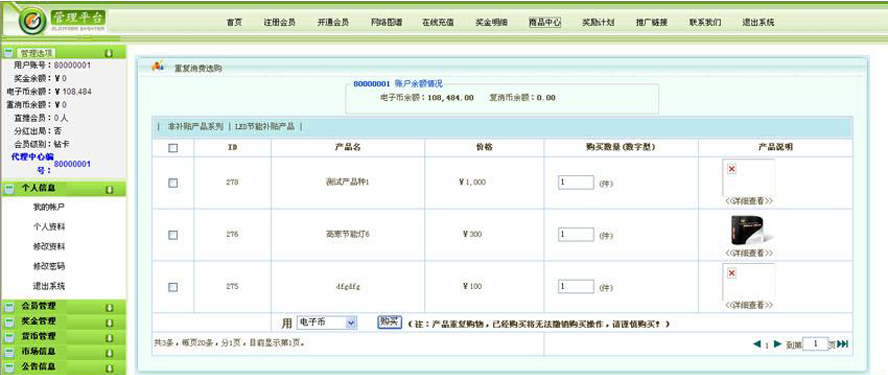Open 我的帐户 in sidebar
Screen dimensions: 888x375
point(49,207)
